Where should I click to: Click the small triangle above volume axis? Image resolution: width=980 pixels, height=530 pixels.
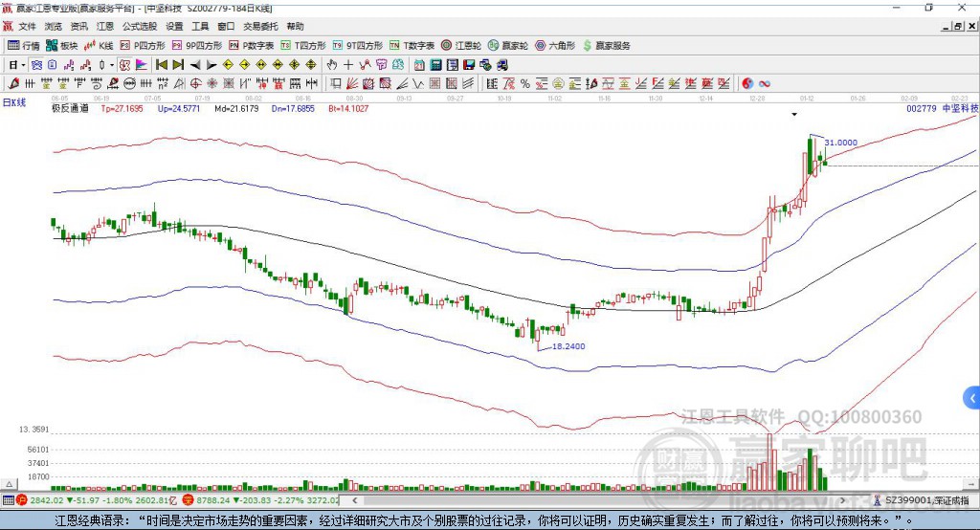pyautogui.click(x=10, y=484)
